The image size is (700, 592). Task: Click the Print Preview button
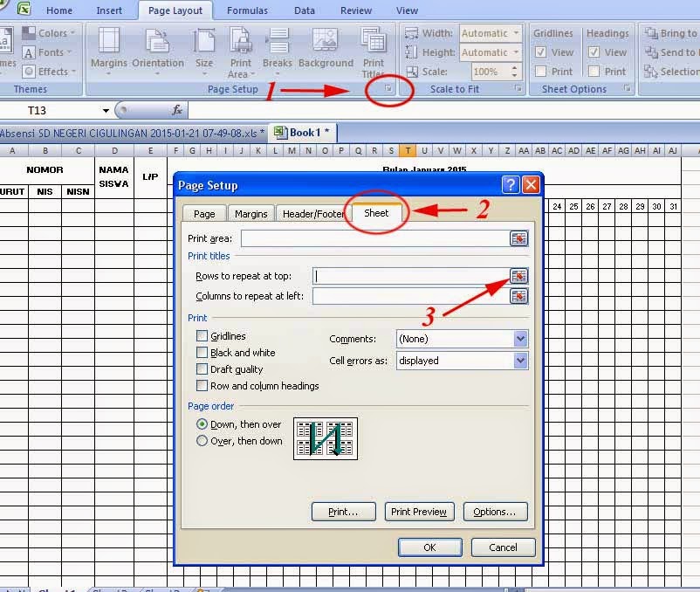(419, 512)
